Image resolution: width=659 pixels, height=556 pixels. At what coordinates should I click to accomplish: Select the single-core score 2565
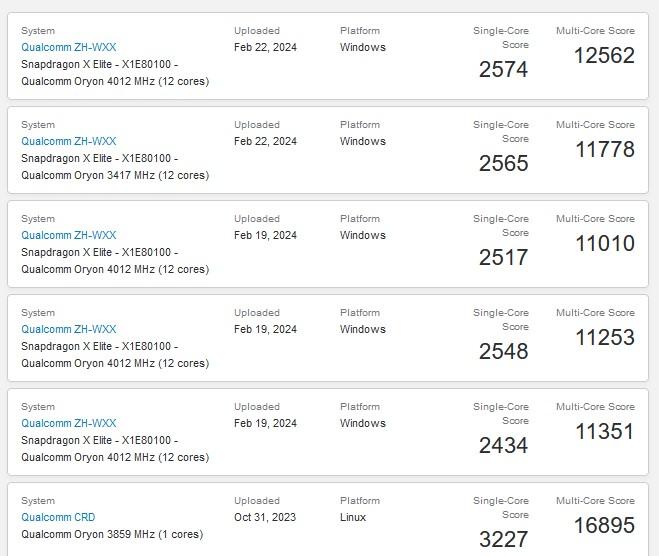503,163
